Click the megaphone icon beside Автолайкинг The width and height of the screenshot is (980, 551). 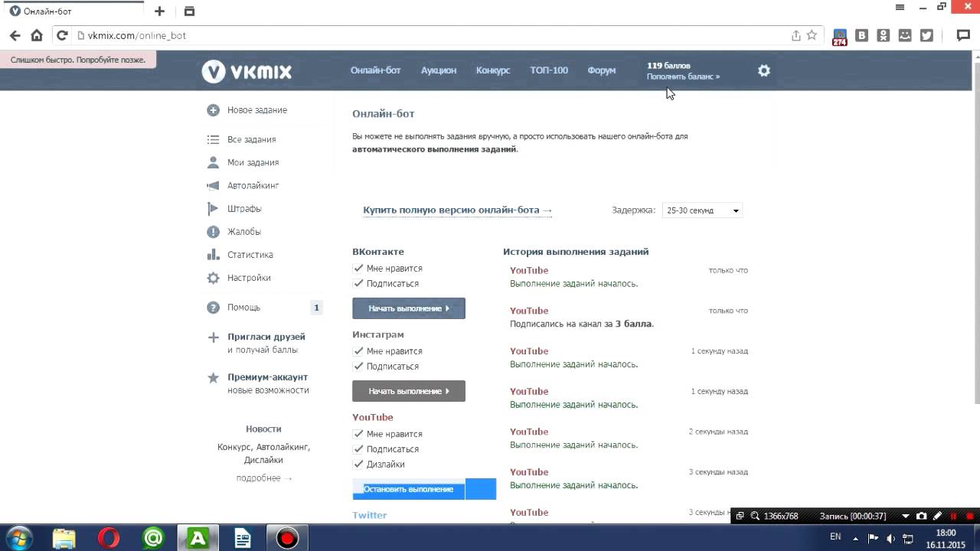click(x=213, y=186)
